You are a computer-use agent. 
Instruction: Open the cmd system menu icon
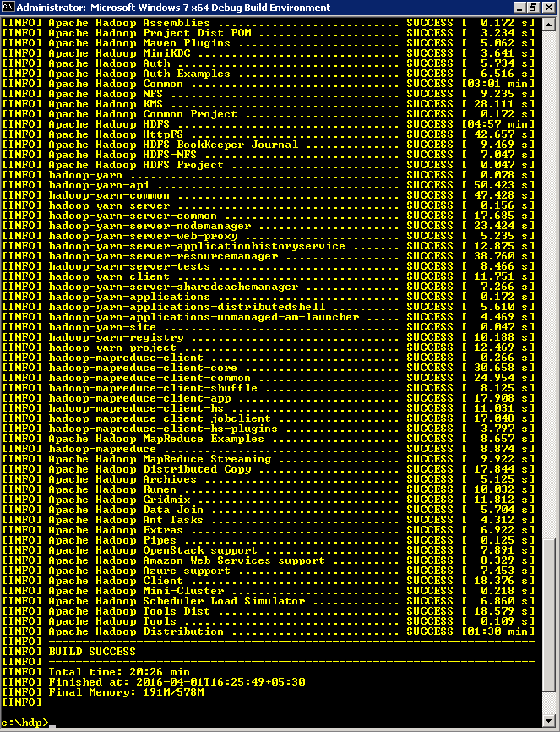[8, 8]
